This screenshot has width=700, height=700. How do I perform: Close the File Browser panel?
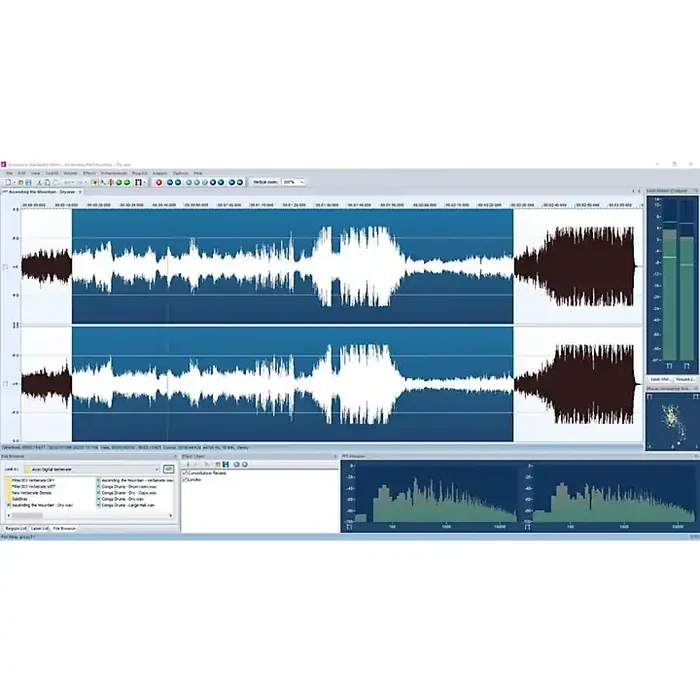click(x=175, y=457)
